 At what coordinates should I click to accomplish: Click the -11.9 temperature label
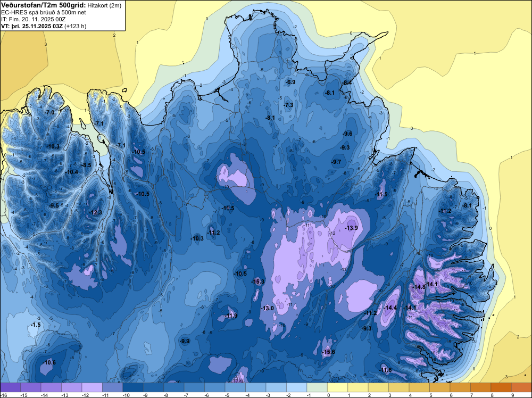pos(231,316)
